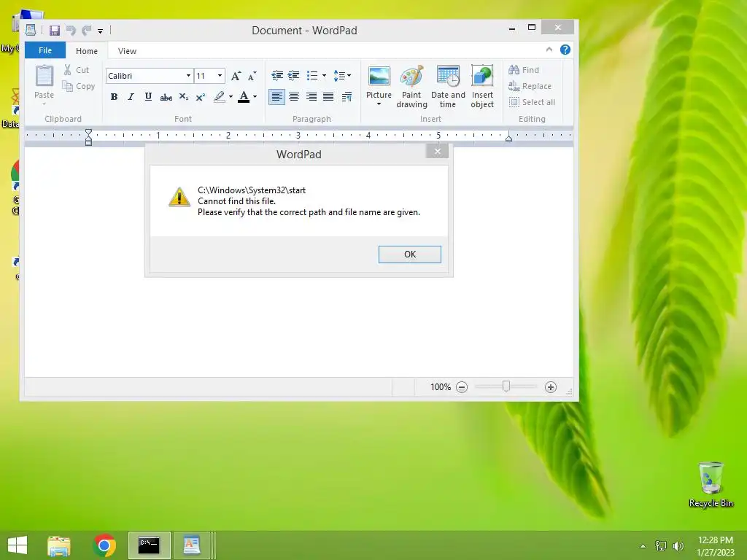The height and width of the screenshot is (560, 747).
Task: Click the Save icon in quick access toolbar
Action: click(54, 31)
